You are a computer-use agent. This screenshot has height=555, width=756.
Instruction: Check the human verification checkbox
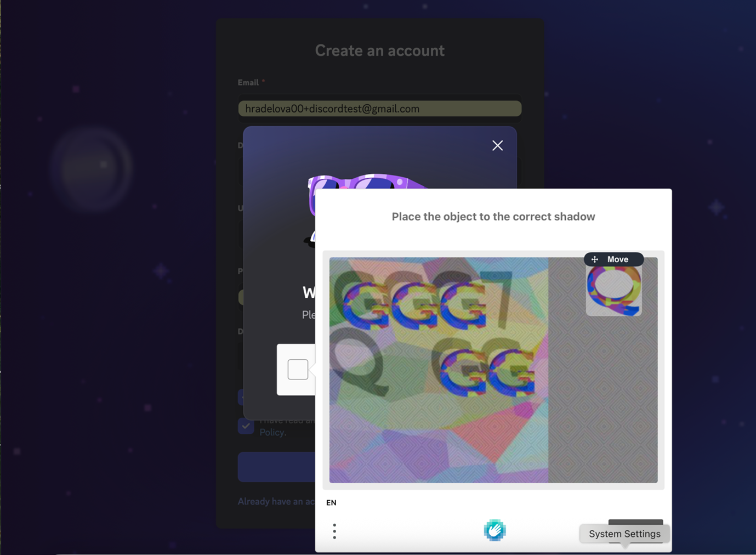click(298, 370)
